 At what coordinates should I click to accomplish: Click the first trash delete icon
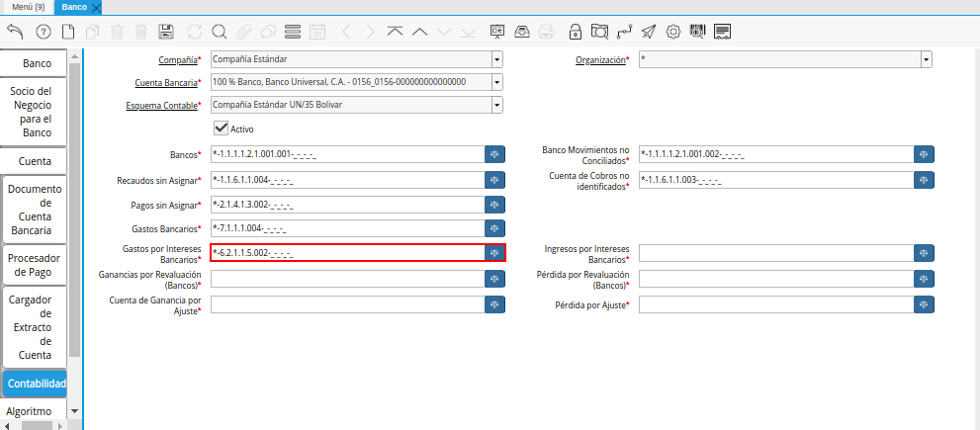click(x=117, y=32)
